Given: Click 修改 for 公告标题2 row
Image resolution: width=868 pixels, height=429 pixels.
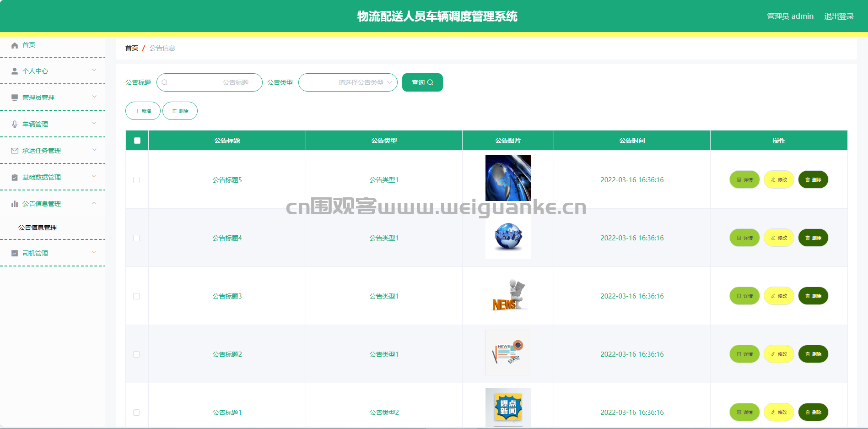Looking at the screenshot, I should coord(779,354).
